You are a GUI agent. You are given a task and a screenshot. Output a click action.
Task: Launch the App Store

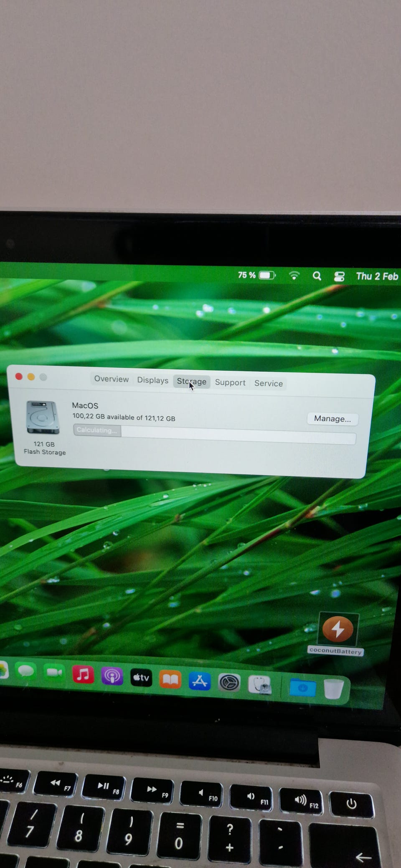coord(199,681)
